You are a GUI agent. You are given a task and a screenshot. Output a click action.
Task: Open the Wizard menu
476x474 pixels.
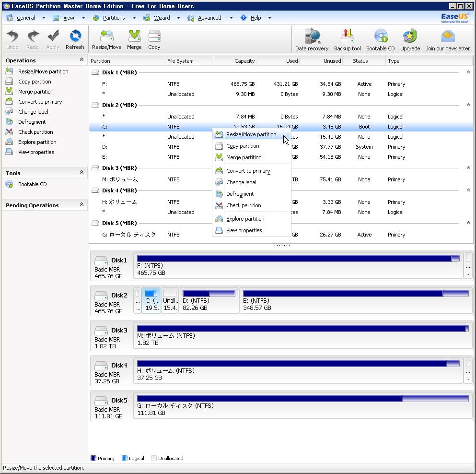click(x=162, y=18)
